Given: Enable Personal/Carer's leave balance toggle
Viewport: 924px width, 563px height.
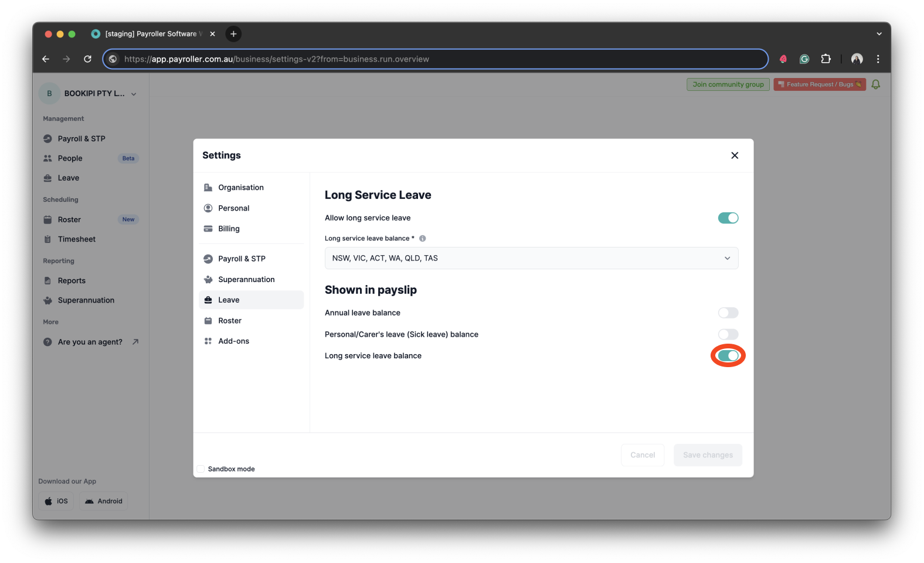Looking at the screenshot, I should click(728, 334).
